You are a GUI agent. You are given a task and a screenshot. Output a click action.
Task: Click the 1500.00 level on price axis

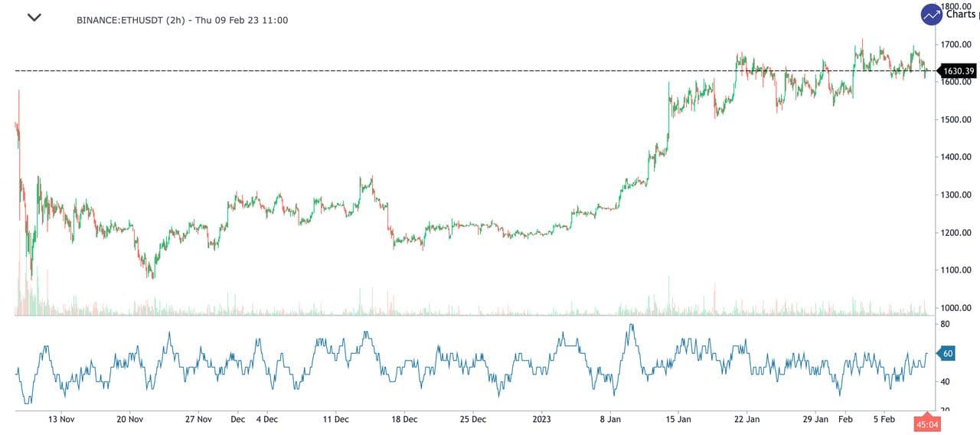coord(956,119)
